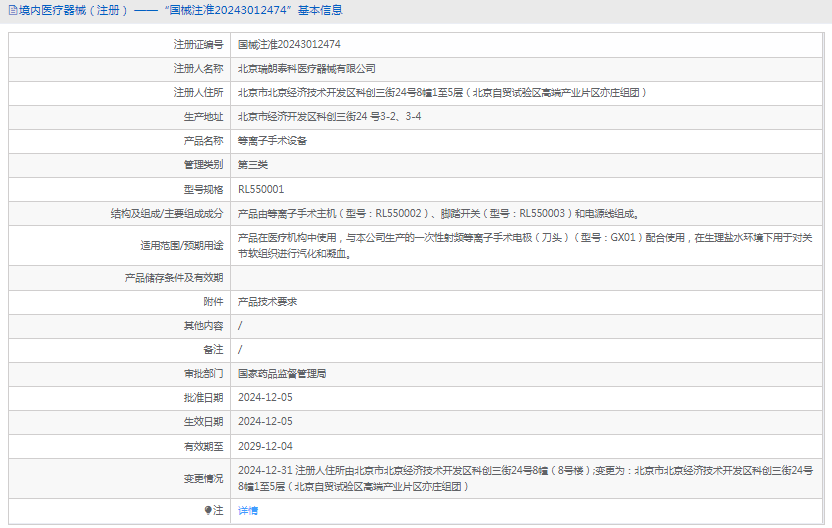The image size is (832, 528).
Task: Click the 生产地址 label
Action: 204,117
